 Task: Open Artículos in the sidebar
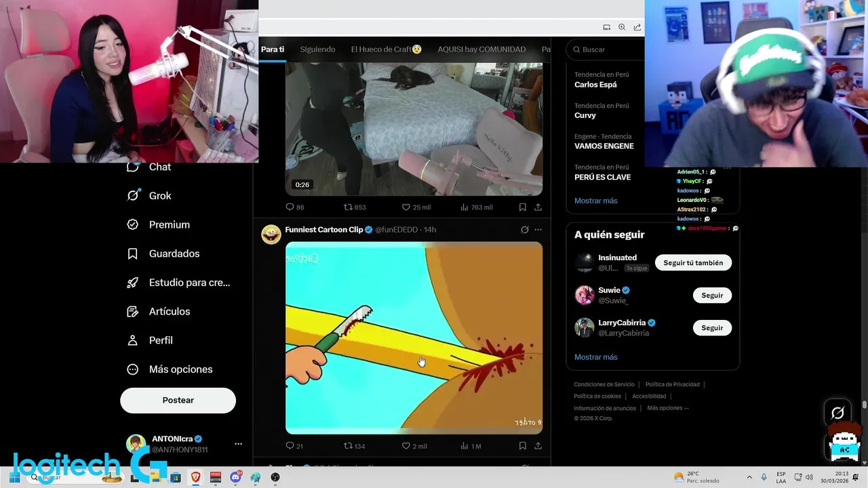[159, 312]
